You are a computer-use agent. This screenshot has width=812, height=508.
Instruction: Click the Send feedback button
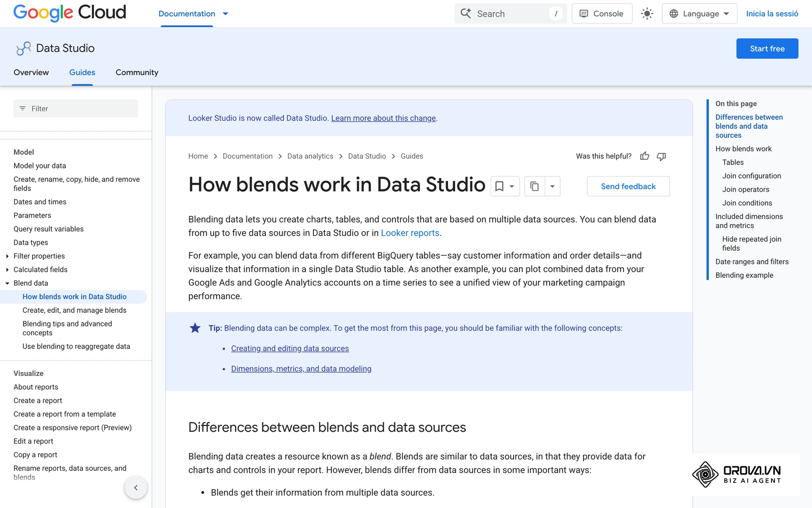coord(628,186)
